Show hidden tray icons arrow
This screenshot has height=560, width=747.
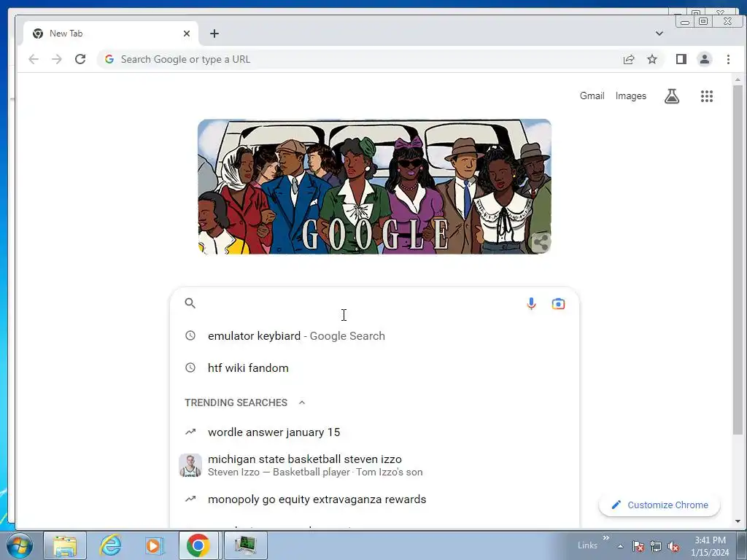(620, 546)
